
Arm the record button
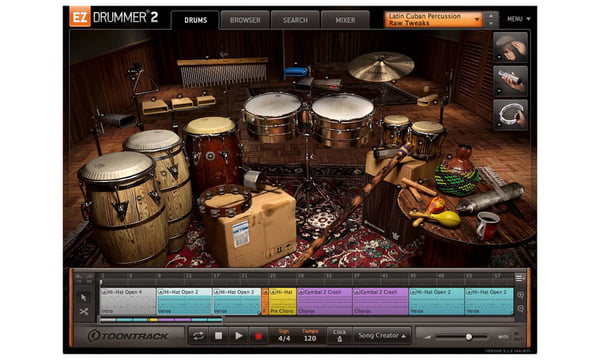[x=259, y=336]
